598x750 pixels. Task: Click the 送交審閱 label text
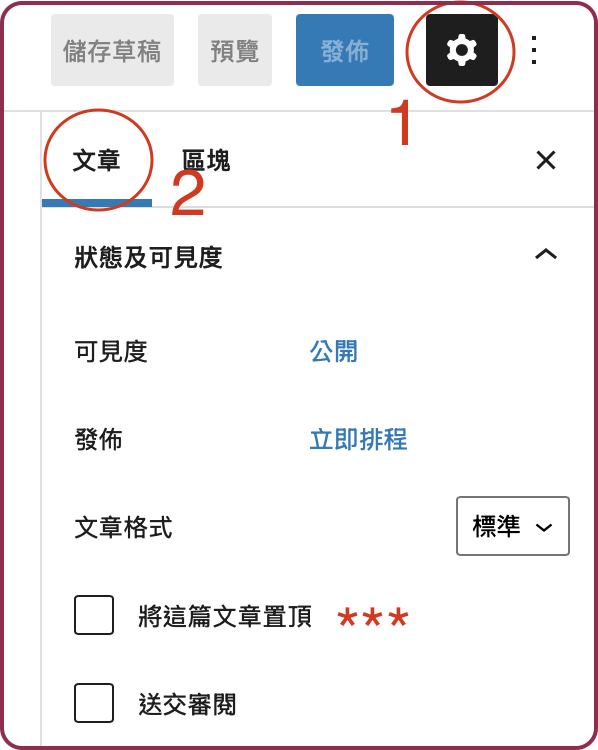(188, 705)
